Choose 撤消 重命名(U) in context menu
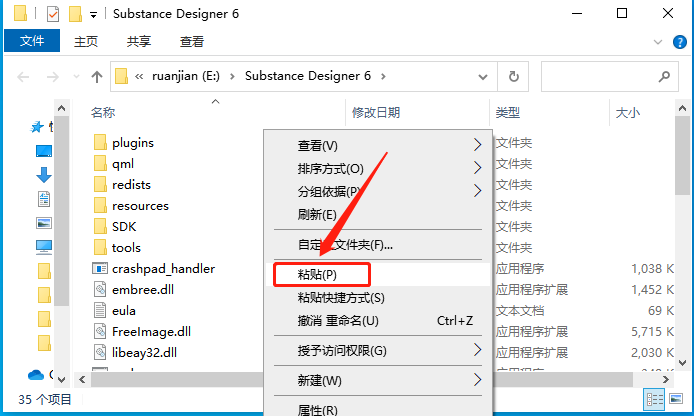Image resolution: width=694 pixels, height=416 pixels. 378,320
